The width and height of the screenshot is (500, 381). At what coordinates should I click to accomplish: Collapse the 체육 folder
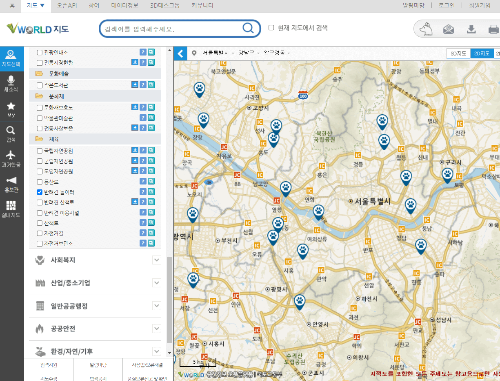point(39,139)
